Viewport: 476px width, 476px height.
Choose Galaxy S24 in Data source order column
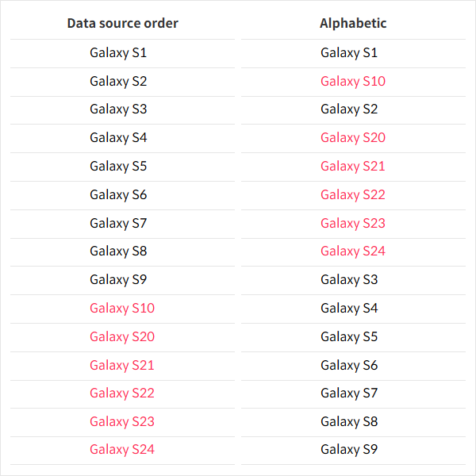(x=122, y=450)
